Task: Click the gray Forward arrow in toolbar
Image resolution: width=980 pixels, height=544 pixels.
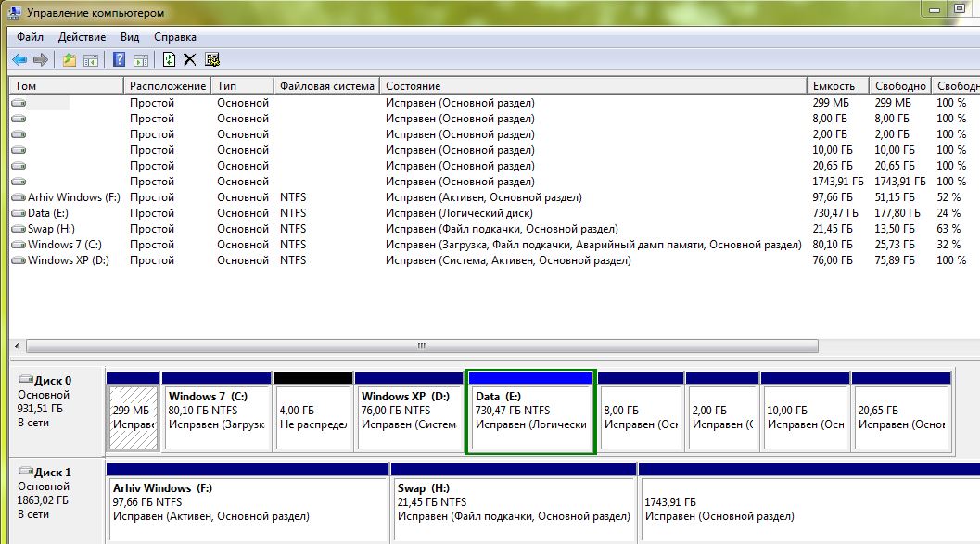Action: coord(40,60)
